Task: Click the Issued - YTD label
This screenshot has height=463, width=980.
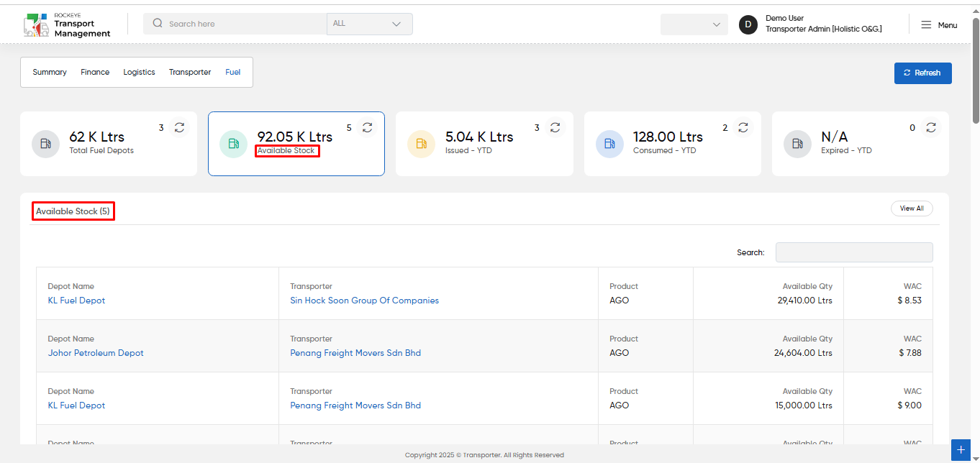Action: click(x=468, y=151)
